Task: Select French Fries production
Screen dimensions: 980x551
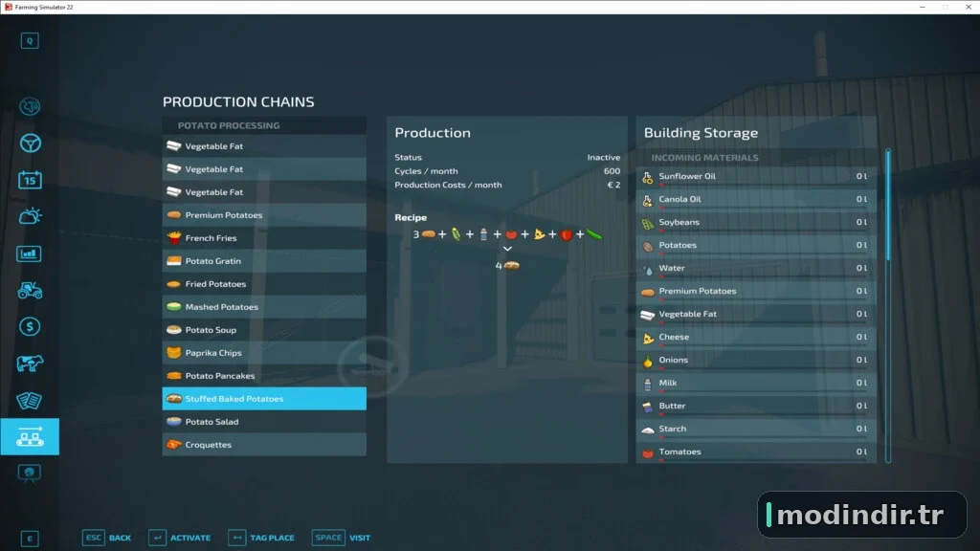Action: coord(264,238)
